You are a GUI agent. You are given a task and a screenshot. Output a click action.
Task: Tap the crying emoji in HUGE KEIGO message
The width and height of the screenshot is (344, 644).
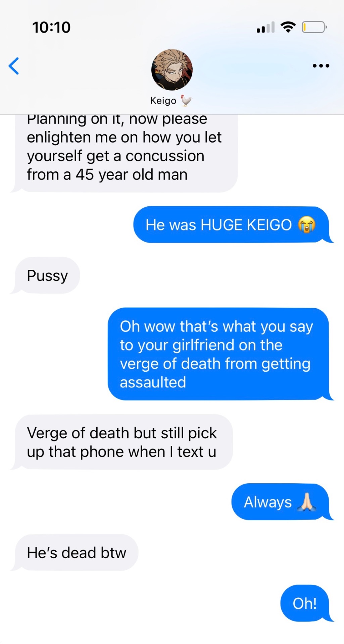point(307,225)
